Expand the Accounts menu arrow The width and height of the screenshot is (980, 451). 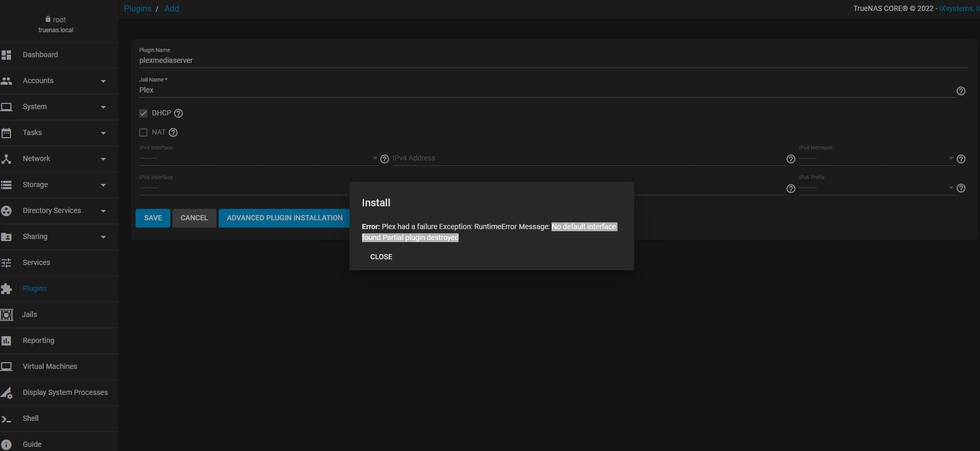click(x=103, y=81)
